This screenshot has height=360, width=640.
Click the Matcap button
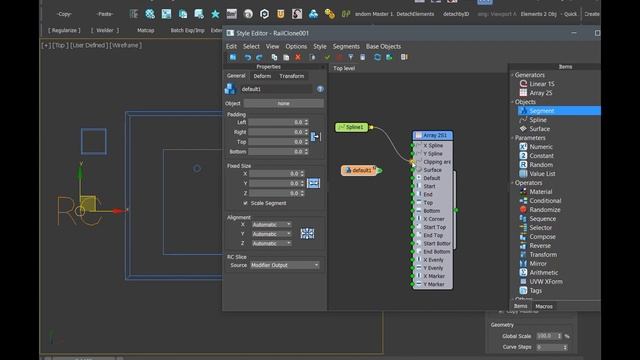[146, 30]
